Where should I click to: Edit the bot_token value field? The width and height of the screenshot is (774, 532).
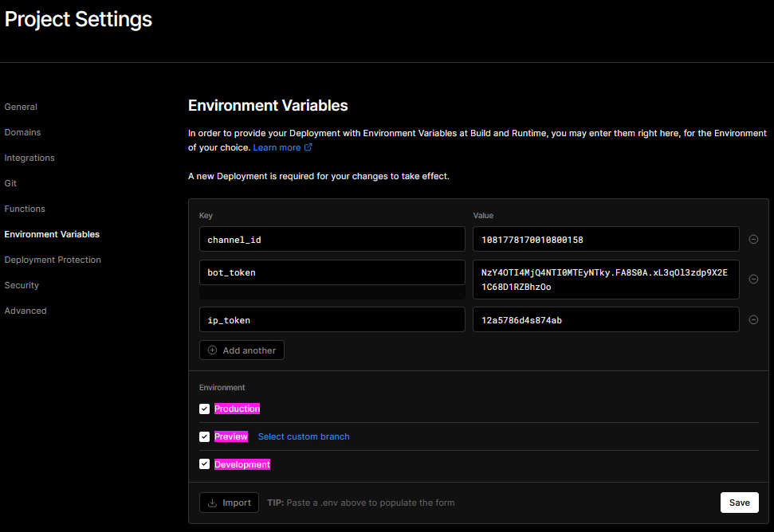(x=605, y=279)
